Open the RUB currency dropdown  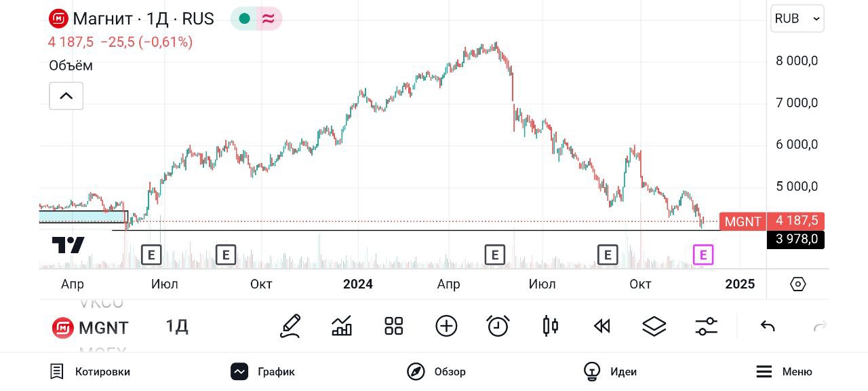797,19
